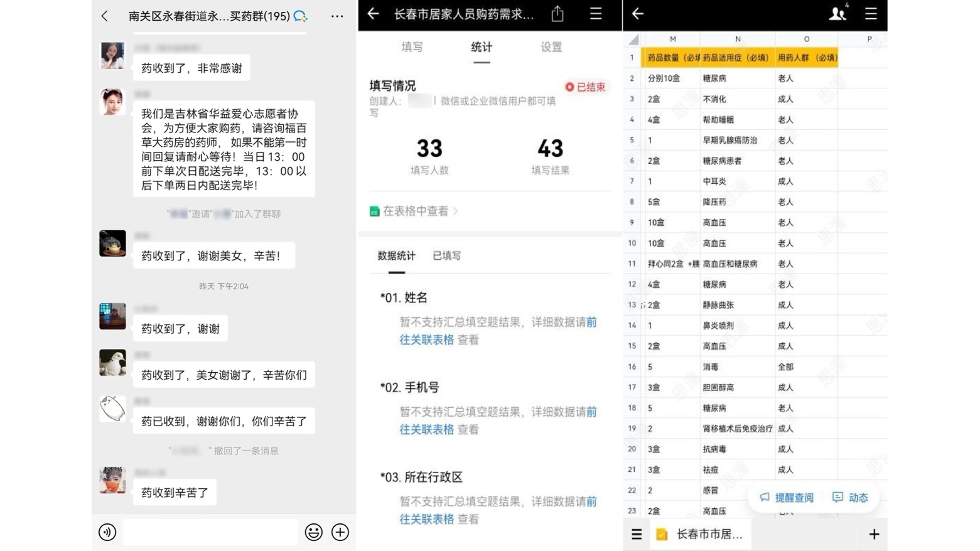Expand 在表格中查看 link
The width and height of the screenshot is (980, 551).
click(415, 211)
